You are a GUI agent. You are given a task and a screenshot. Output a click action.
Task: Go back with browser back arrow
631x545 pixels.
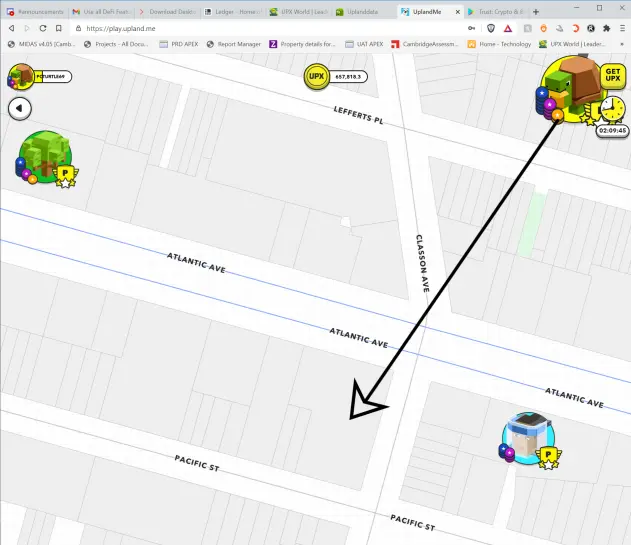[12, 28]
